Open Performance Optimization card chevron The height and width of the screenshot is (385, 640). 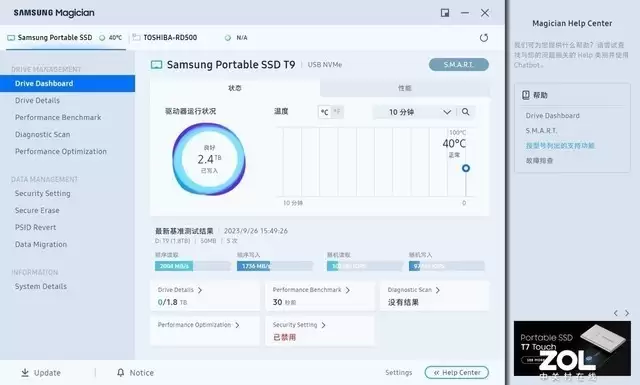click(x=237, y=325)
